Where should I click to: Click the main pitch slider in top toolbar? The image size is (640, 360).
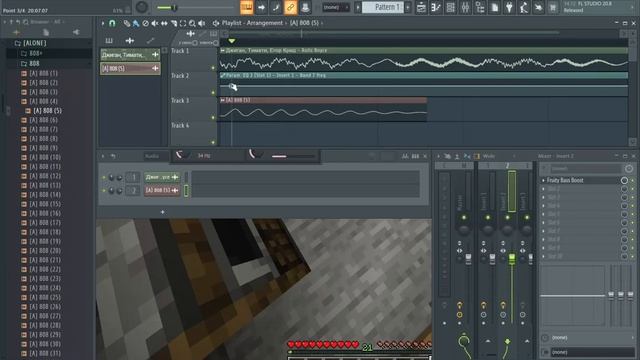coord(195,7)
